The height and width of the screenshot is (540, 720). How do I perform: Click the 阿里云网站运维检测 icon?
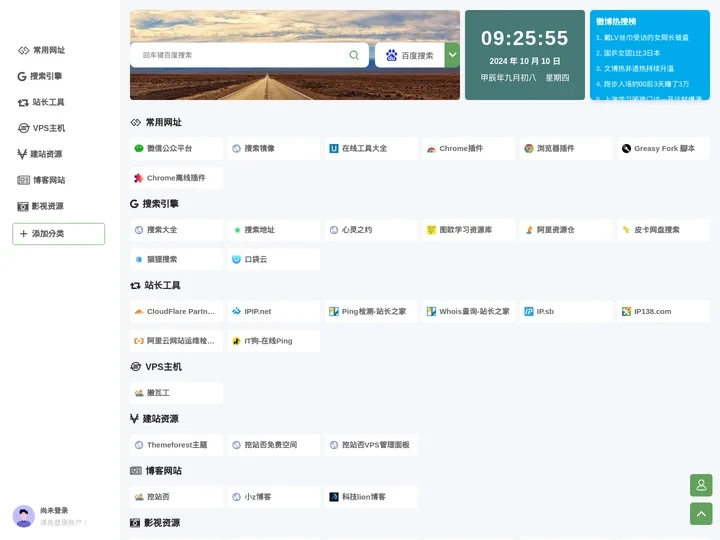(x=139, y=341)
